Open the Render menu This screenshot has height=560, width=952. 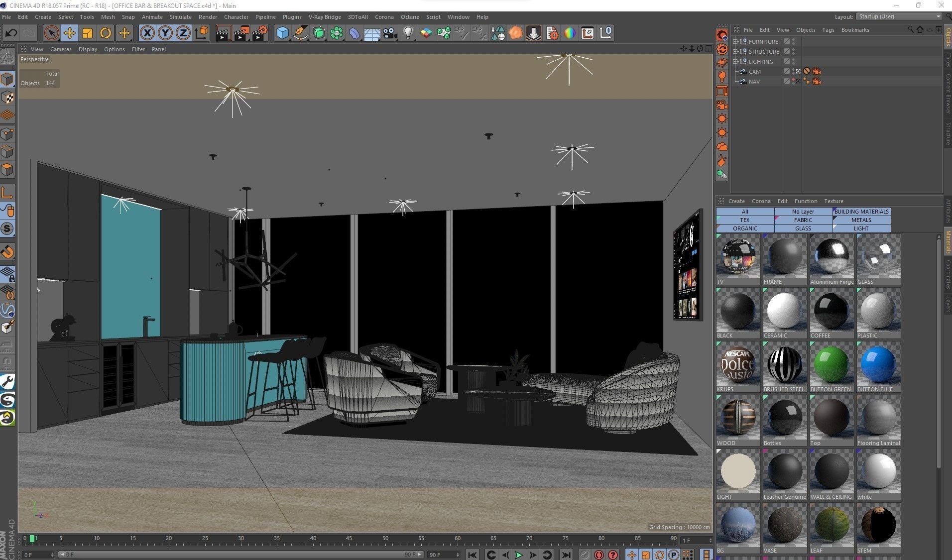click(x=208, y=17)
